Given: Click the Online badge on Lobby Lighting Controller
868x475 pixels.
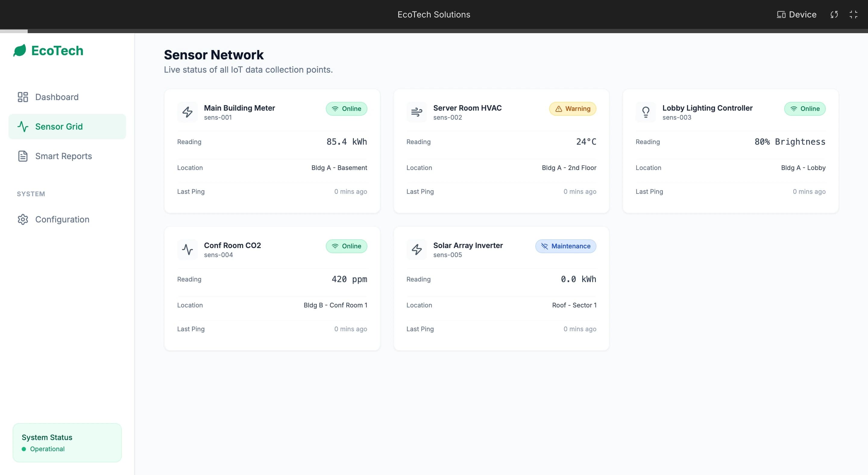Looking at the screenshot, I should tap(805, 109).
